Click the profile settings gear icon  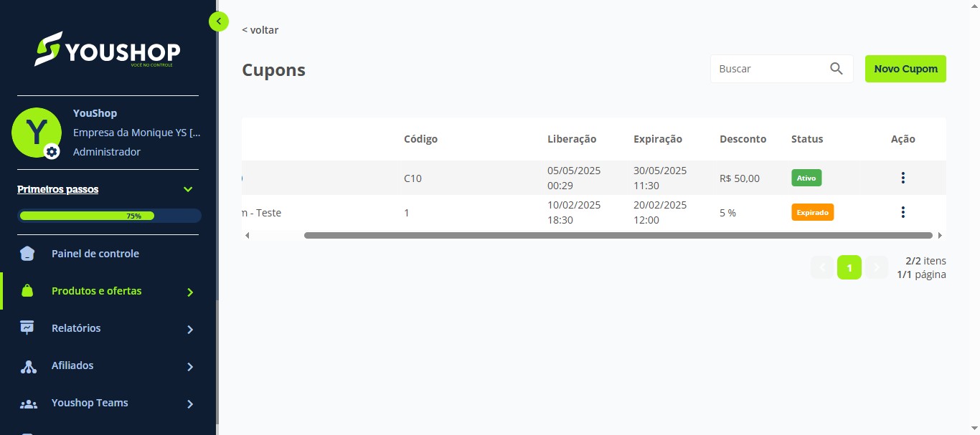coord(52,152)
